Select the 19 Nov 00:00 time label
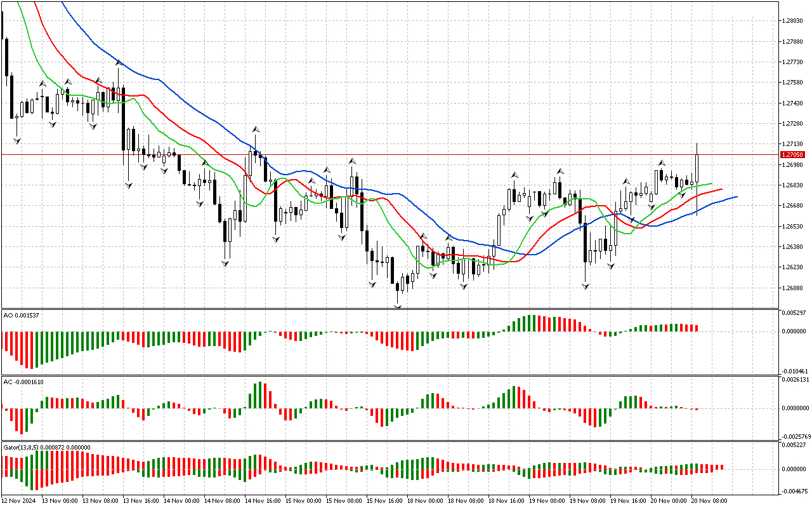The height and width of the screenshot is (508, 812). [x=547, y=501]
